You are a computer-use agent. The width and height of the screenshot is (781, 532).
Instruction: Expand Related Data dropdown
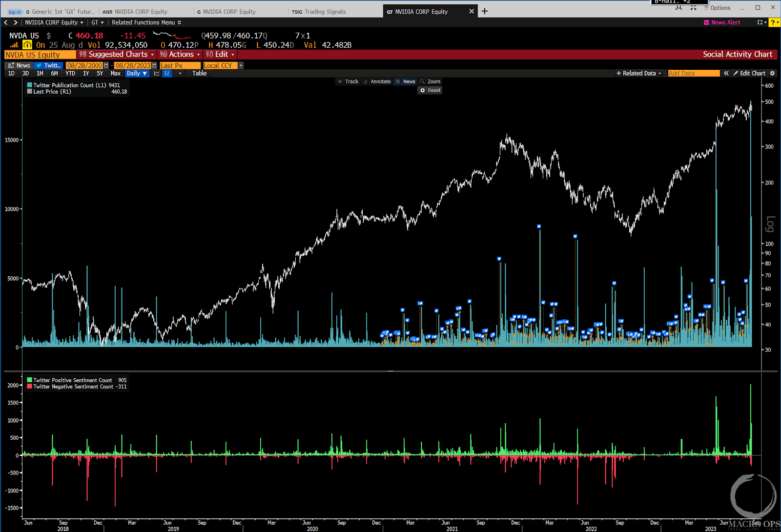pos(638,73)
